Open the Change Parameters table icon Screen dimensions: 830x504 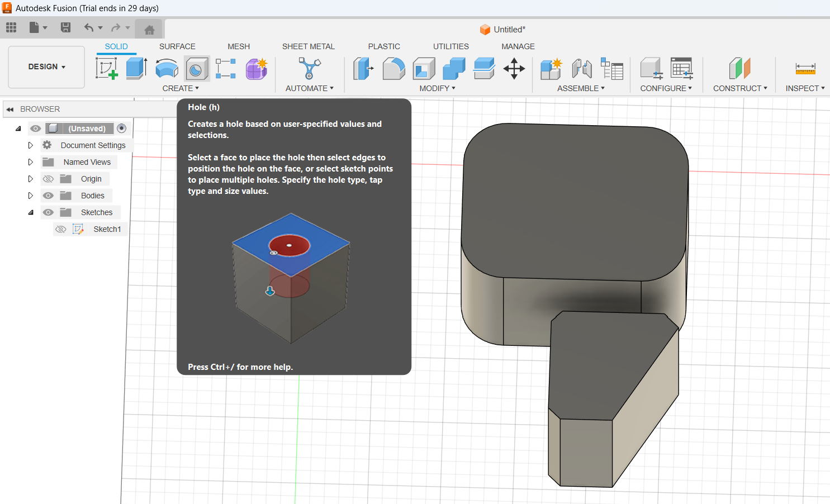pos(682,69)
